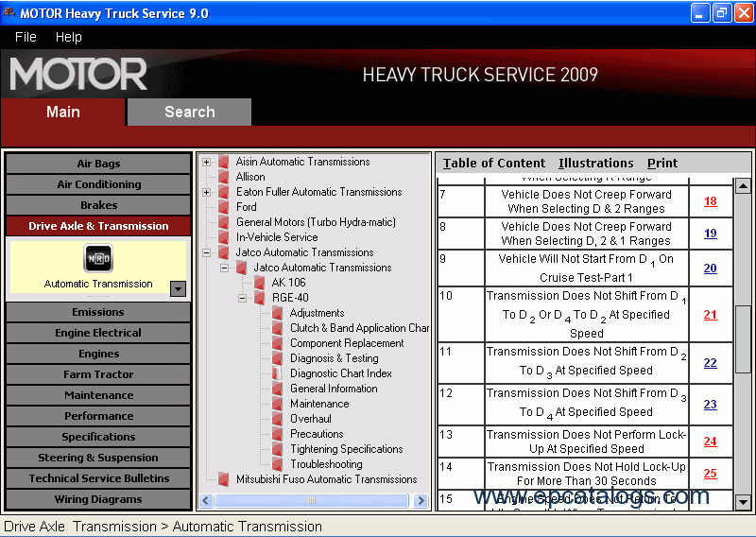
Task: Select the AK 106 tree item
Action: tap(288, 283)
